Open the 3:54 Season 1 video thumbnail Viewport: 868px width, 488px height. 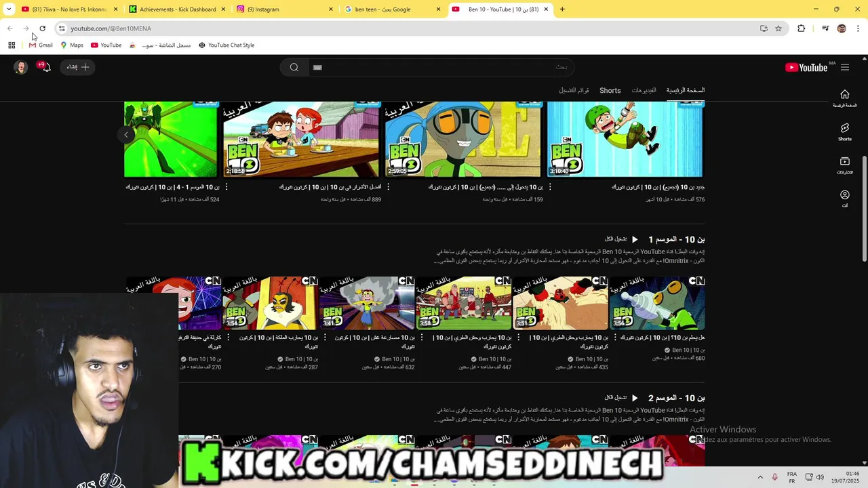tap(270, 303)
